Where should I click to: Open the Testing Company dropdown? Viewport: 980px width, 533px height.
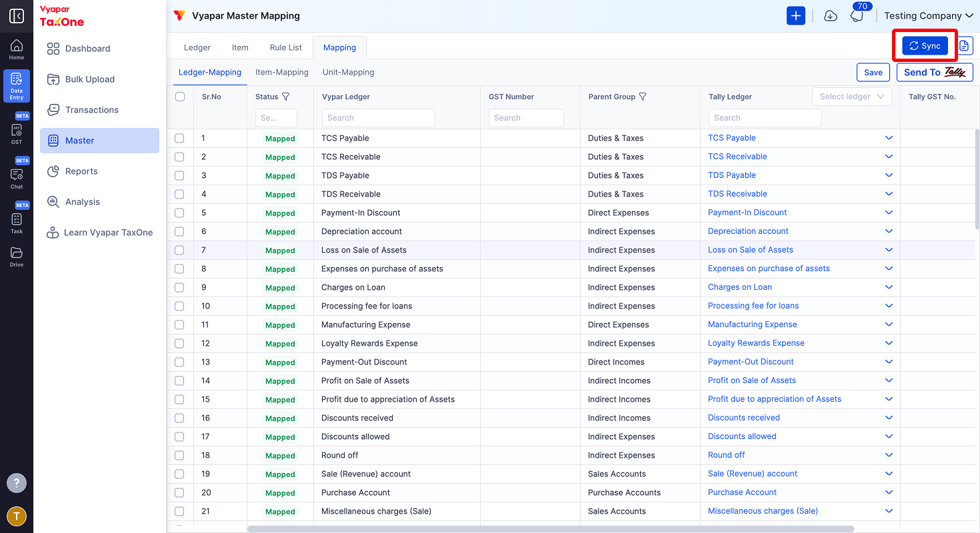(928, 16)
